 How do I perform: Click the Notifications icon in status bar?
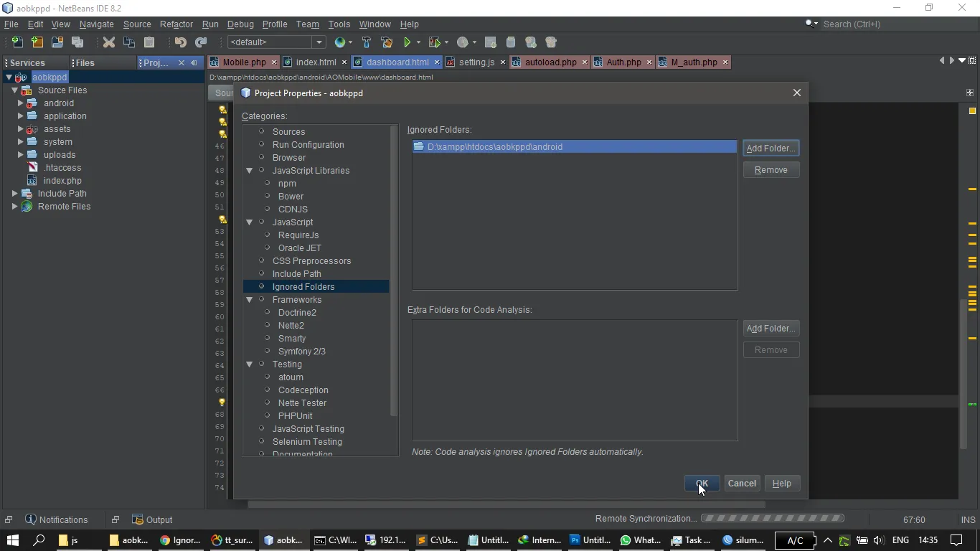31,519
